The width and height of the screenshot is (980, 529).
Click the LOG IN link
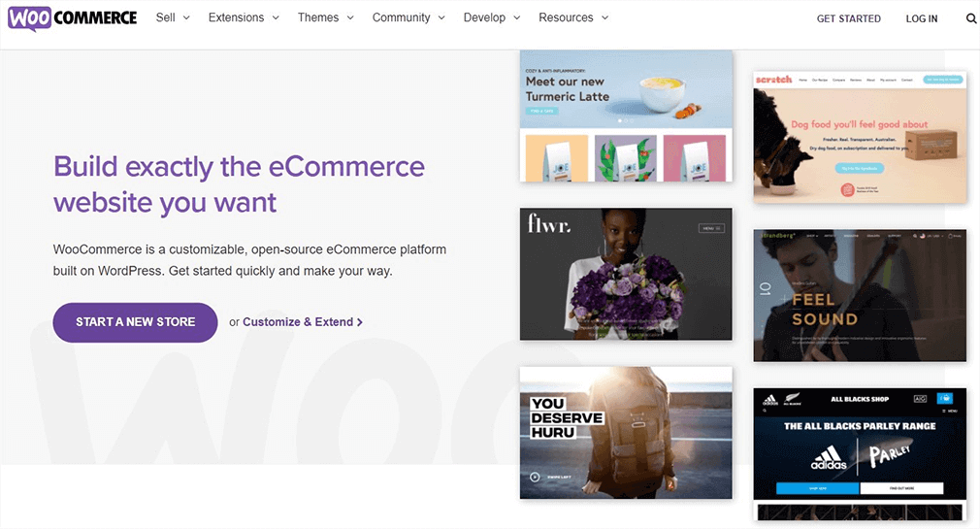922,18
